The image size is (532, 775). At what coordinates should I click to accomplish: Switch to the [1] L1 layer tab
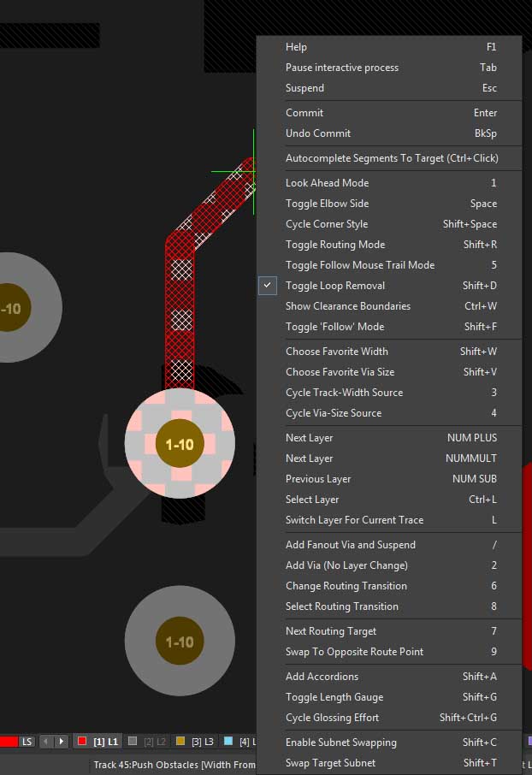(105, 741)
